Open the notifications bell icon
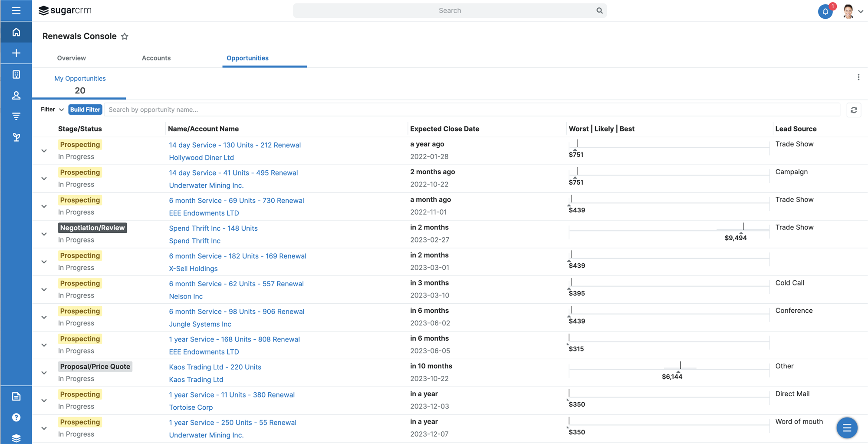Viewport: 868px width, 444px height. click(x=825, y=11)
